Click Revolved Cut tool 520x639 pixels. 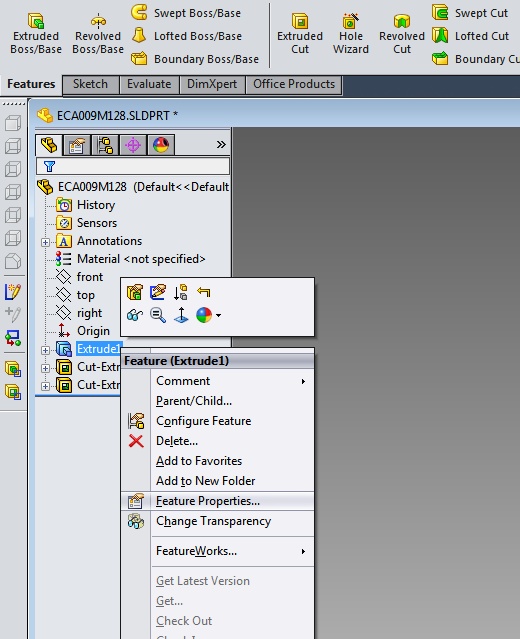pyautogui.click(x=402, y=34)
